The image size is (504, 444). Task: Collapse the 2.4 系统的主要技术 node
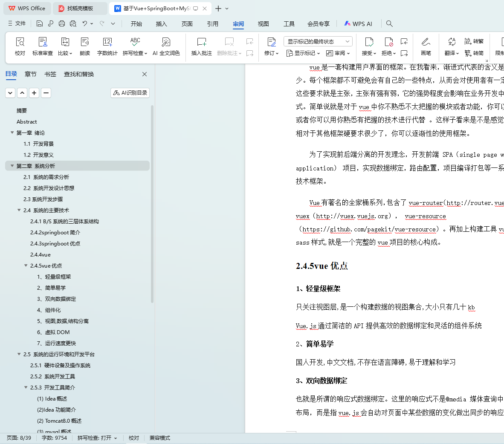coord(19,210)
